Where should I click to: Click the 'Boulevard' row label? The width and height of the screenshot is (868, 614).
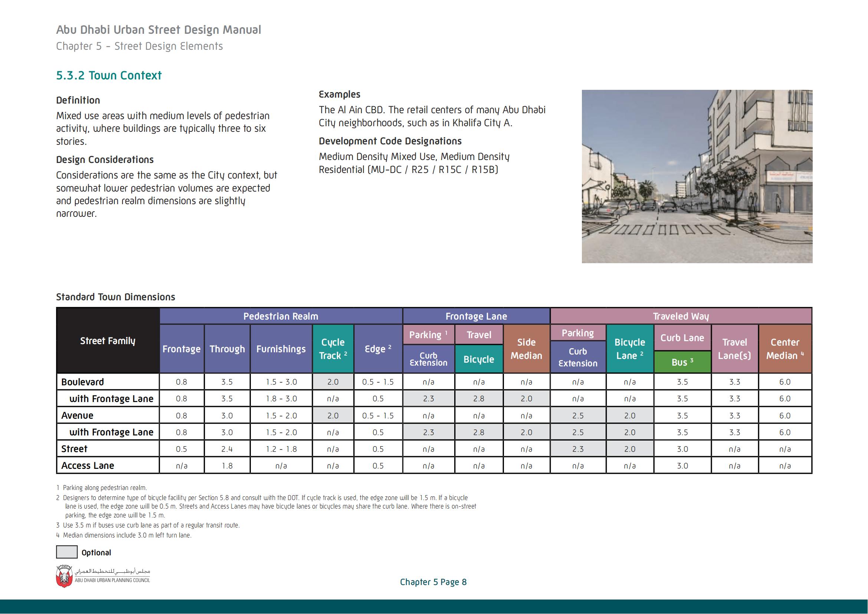pyautogui.click(x=83, y=382)
